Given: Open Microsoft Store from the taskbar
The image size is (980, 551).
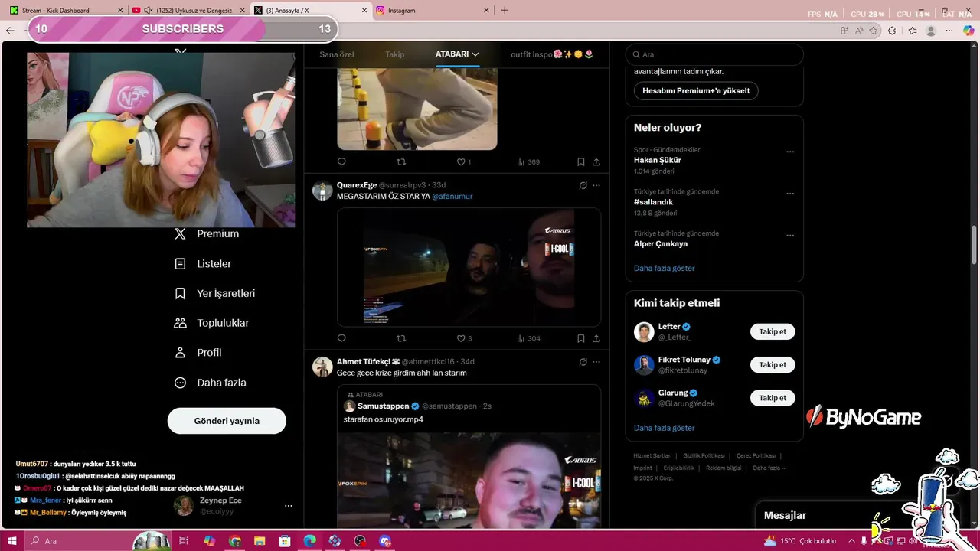Looking at the screenshot, I should pos(284,541).
